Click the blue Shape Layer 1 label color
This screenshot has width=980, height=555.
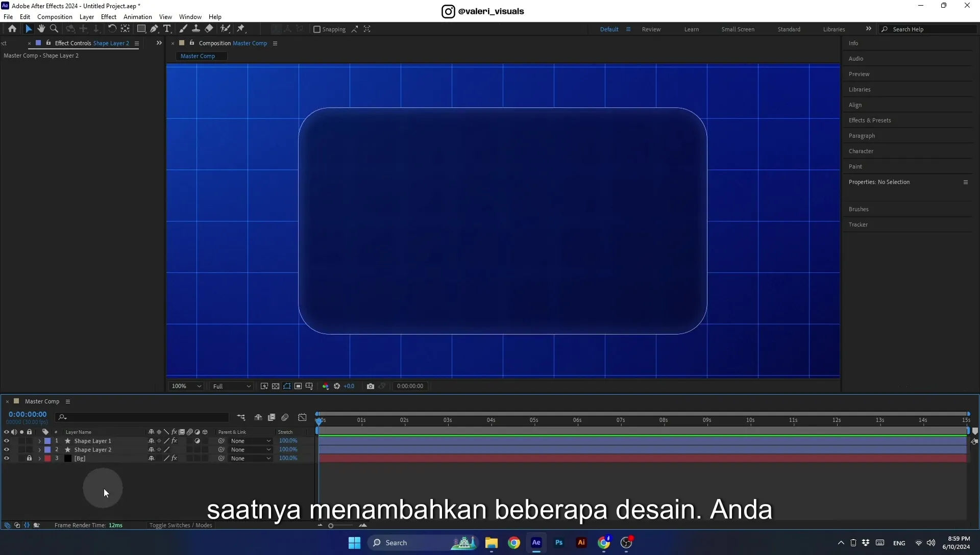point(47,441)
